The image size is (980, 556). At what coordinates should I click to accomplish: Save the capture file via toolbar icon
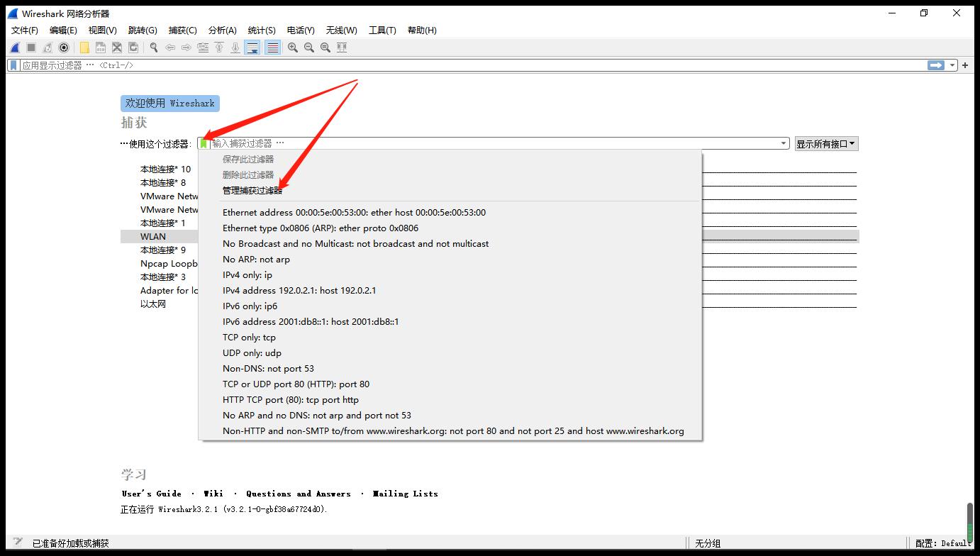point(101,48)
